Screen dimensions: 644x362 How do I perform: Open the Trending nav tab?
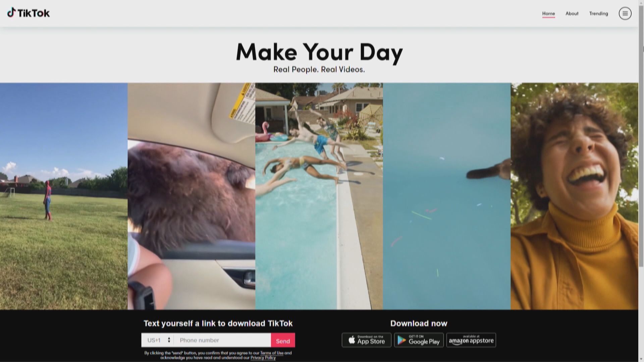(x=598, y=13)
